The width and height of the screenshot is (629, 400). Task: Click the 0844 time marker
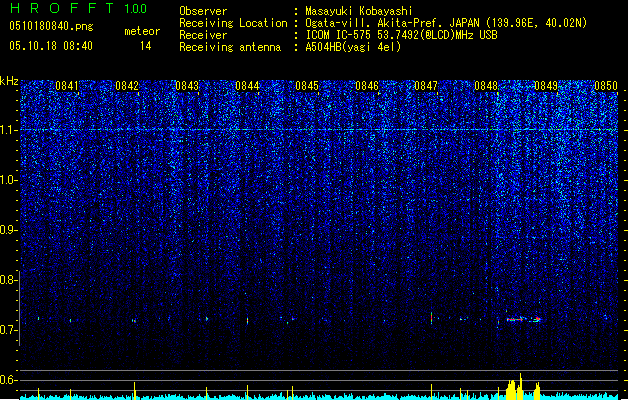pos(247,86)
